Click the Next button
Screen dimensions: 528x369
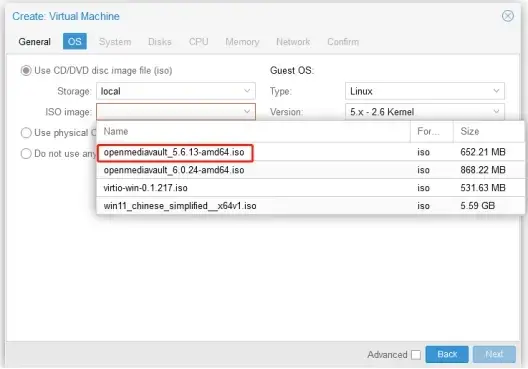[494, 354]
